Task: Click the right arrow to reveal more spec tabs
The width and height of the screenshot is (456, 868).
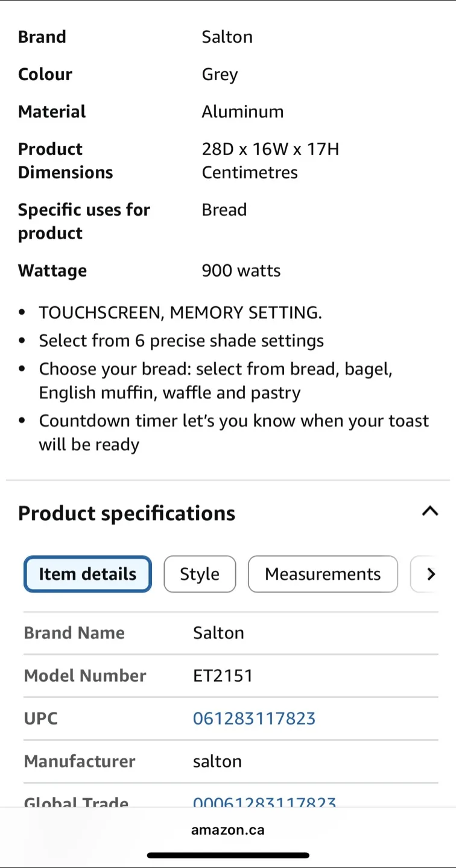Action: (x=431, y=574)
